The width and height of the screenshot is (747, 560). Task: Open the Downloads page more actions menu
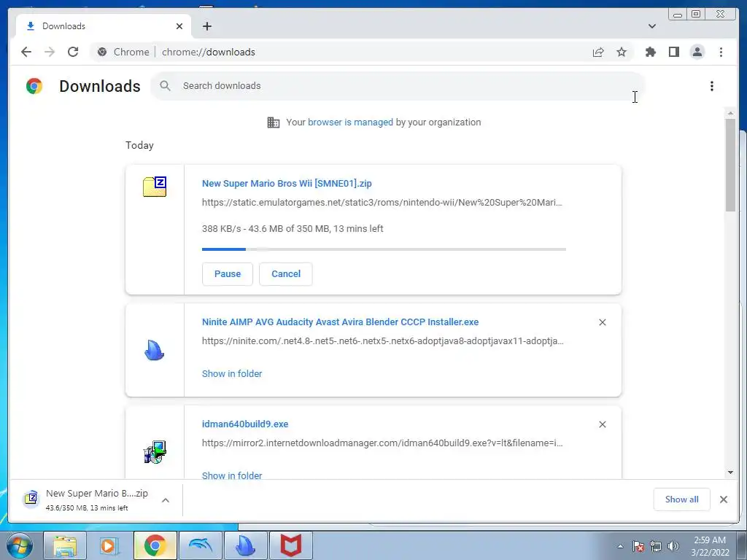coord(712,86)
